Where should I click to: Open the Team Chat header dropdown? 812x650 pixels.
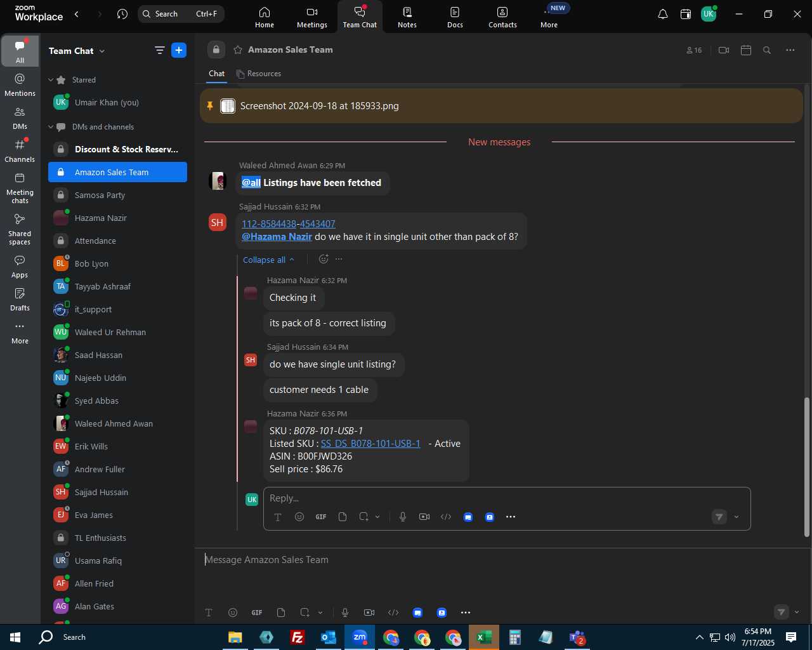click(x=102, y=51)
